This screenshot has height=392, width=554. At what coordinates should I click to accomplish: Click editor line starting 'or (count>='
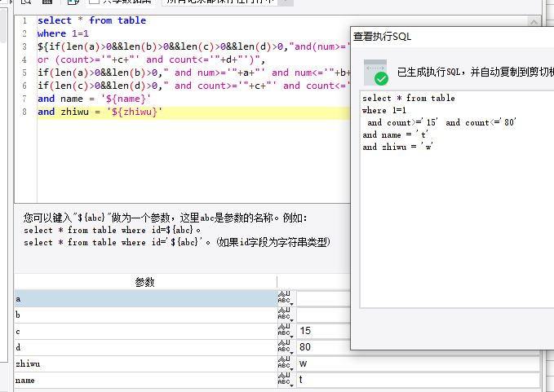pyautogui.click(x=151, y=59)
